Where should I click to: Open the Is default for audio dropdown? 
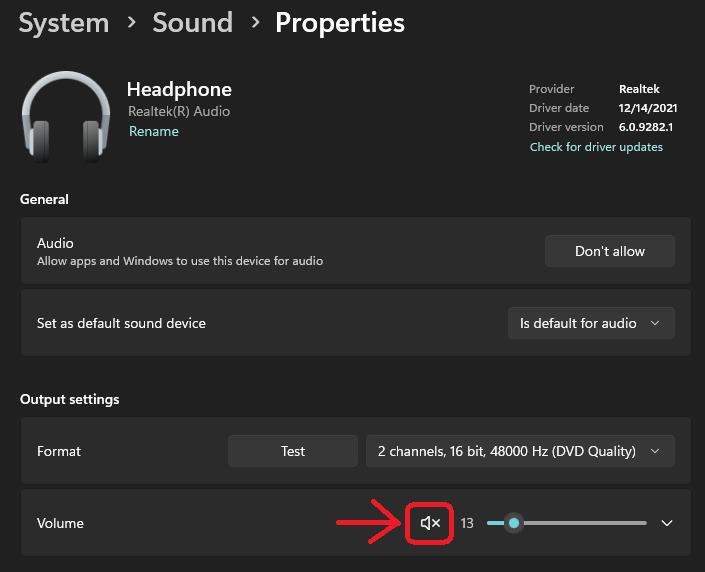(x=590, y=323)
